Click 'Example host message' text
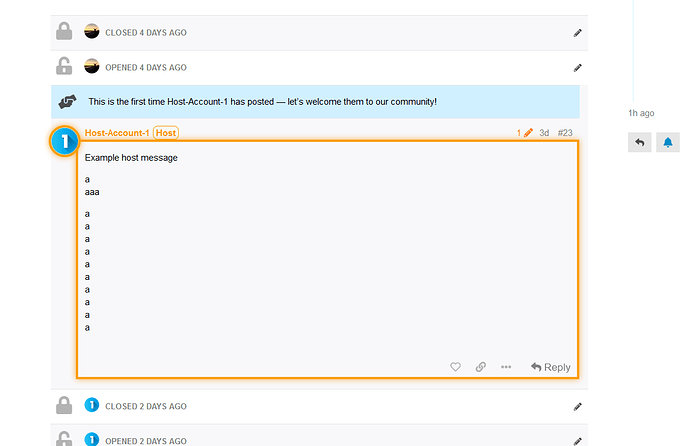This screenshot has width=690, height=446. pos(131,157)
